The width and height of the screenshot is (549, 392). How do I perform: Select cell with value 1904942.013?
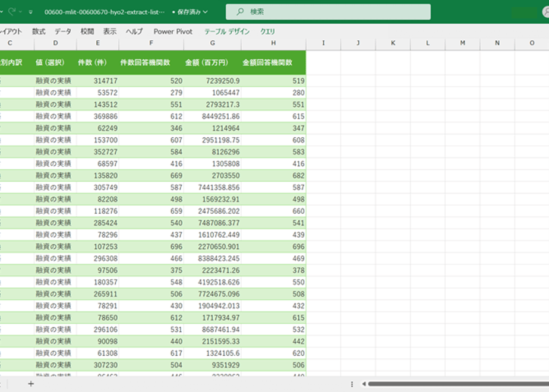click(x=213, y=306)
